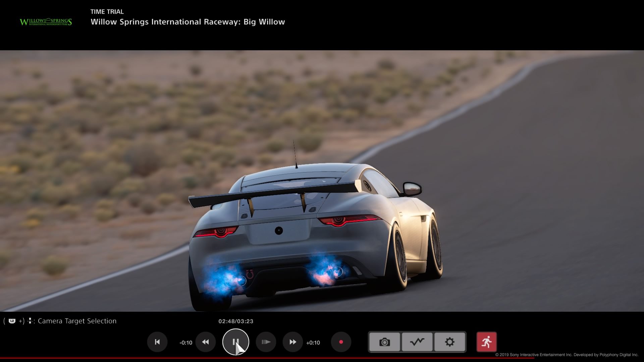This screenshot has width=644, height=362.
Task: Click the 02:48/03:23 time counter
Action: [236, 321]
